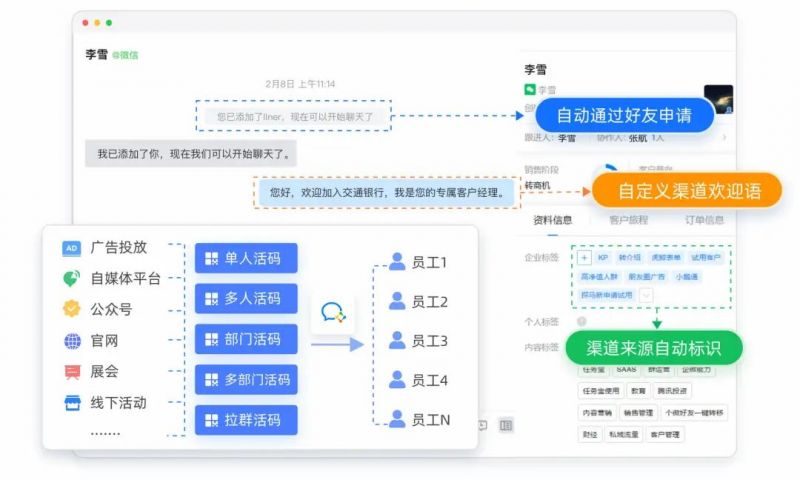Select the 员工N person icon

[x=396, y=419]
